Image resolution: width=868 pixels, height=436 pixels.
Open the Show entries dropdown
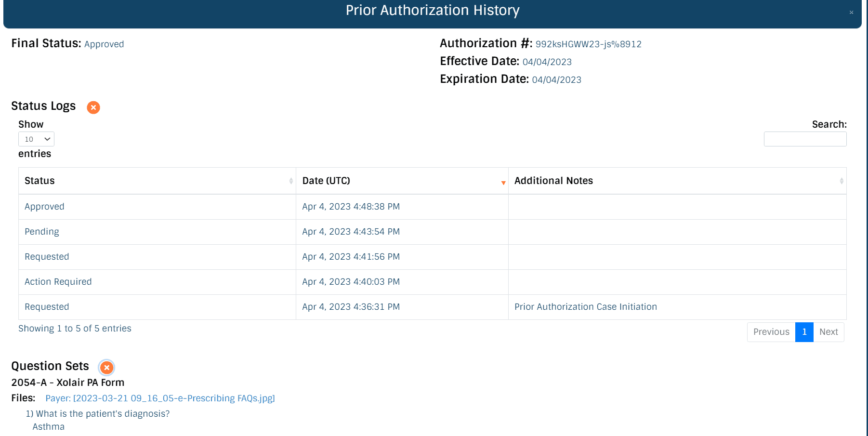coord(36,139)
